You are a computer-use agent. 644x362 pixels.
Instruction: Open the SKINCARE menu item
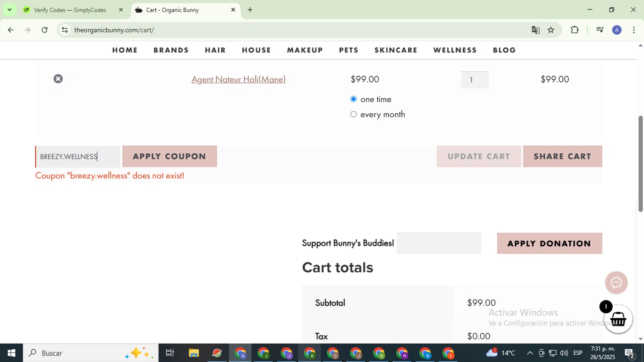(396, 50)
